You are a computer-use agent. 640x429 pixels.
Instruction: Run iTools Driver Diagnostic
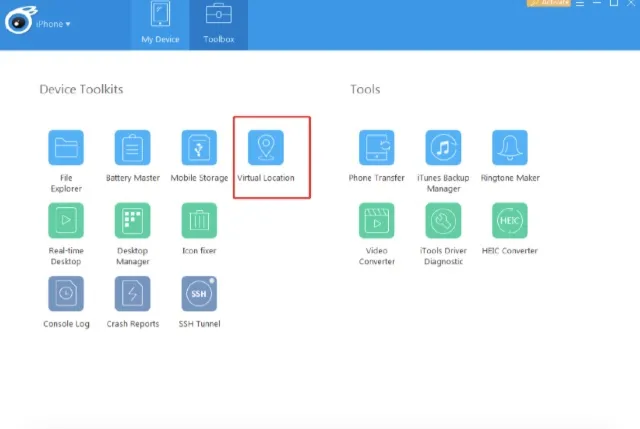pyautogui.click(x=443, y=220)
